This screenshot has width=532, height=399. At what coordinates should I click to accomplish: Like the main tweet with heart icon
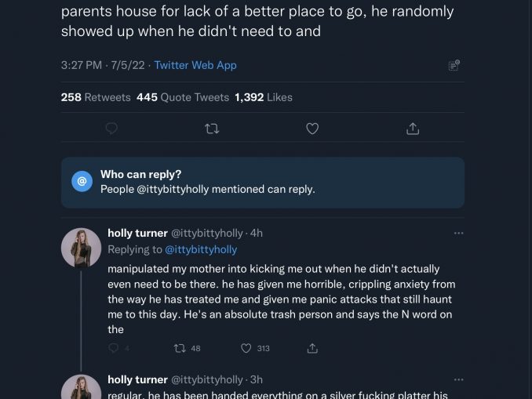pos(312,129)
